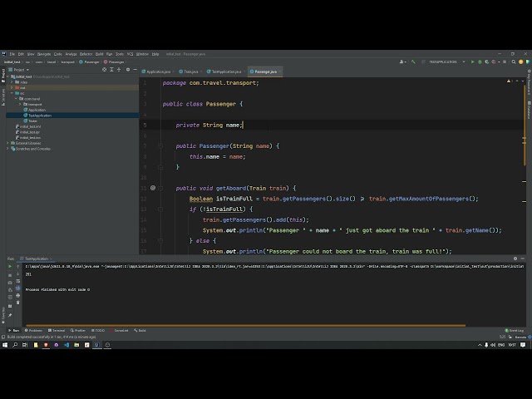Locate the opened file in the Project tree
Screen dimensions: 532x399
pyautogui.click(x=104, y=70)
